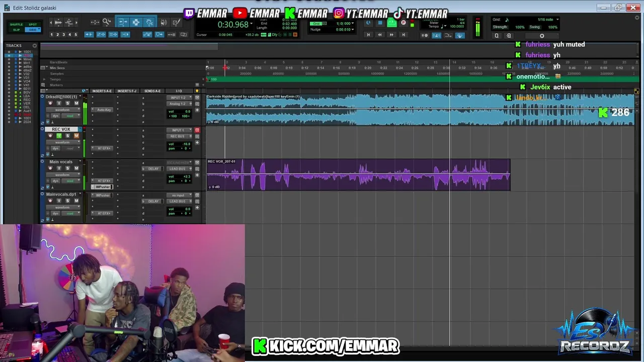This screenshot has height=362, width=644.
Task: Click the MIDI zoom icon
Action: (69, 22)
